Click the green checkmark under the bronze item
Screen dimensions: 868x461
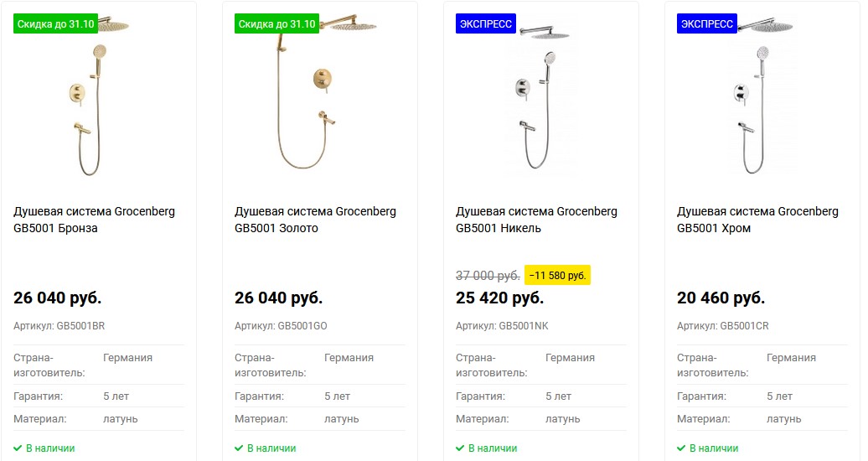[x=18, y=448]
